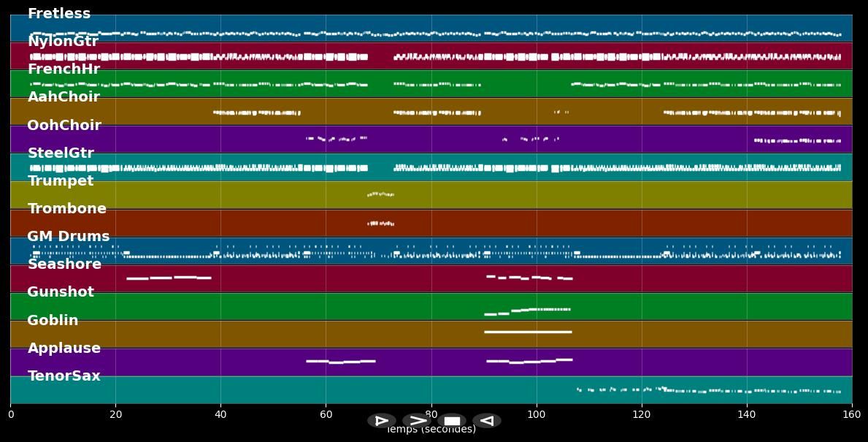Click the SteelGtr track name

(x=61, y=153)
